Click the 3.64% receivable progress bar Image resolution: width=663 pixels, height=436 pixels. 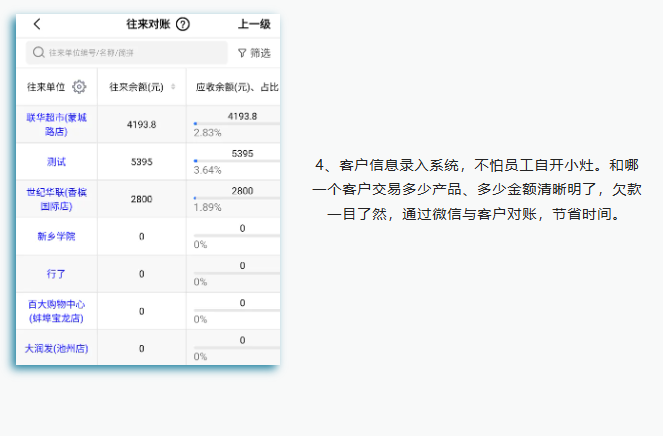[x=237, y=161]
